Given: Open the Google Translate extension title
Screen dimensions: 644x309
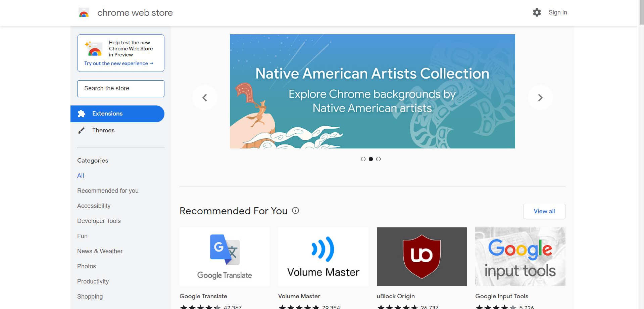Looking at the screenshot, I should [x=203, y=296].
